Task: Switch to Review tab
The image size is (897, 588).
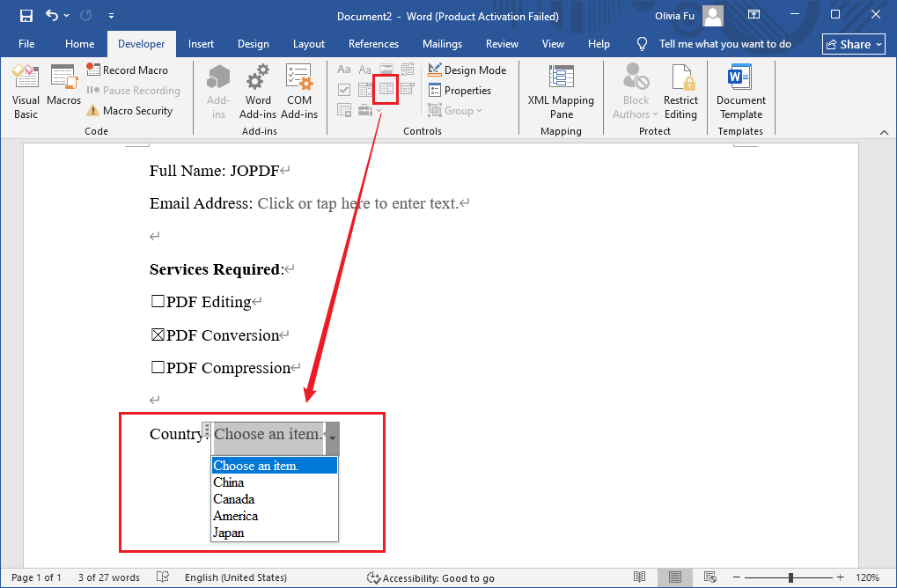Action: point(502,44)
